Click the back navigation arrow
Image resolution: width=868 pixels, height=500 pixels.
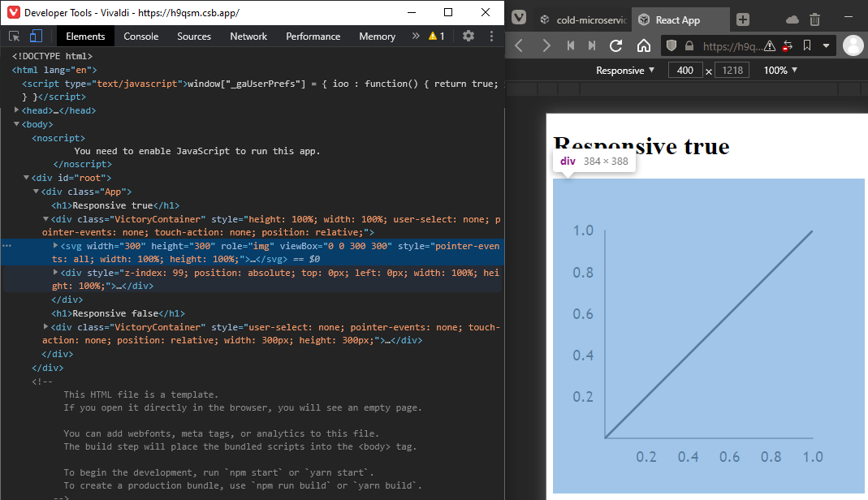tap(519, 45)
